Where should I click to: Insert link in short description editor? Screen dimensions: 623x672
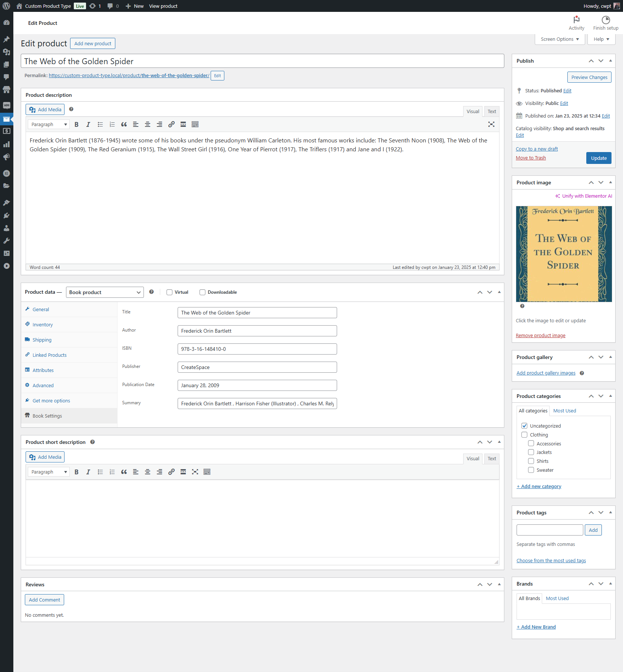tap(171, 472)
